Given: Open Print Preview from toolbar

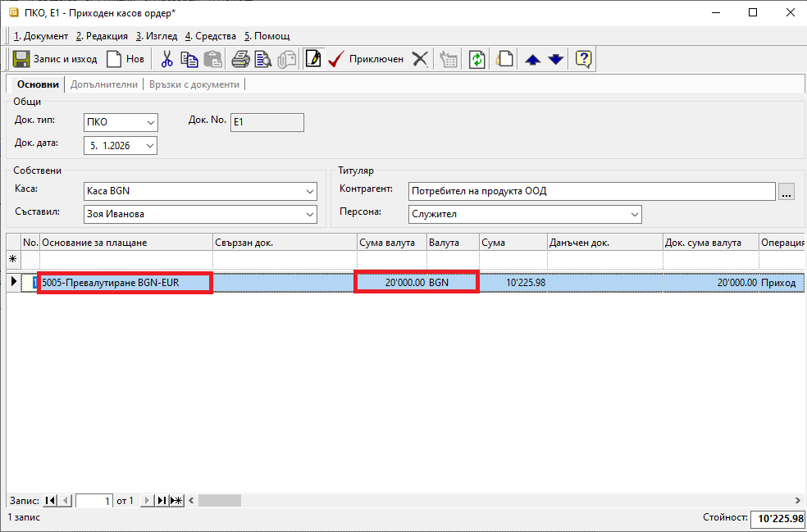Looking at the screenshot, I should pyautogui.click(x=262, y=59).
